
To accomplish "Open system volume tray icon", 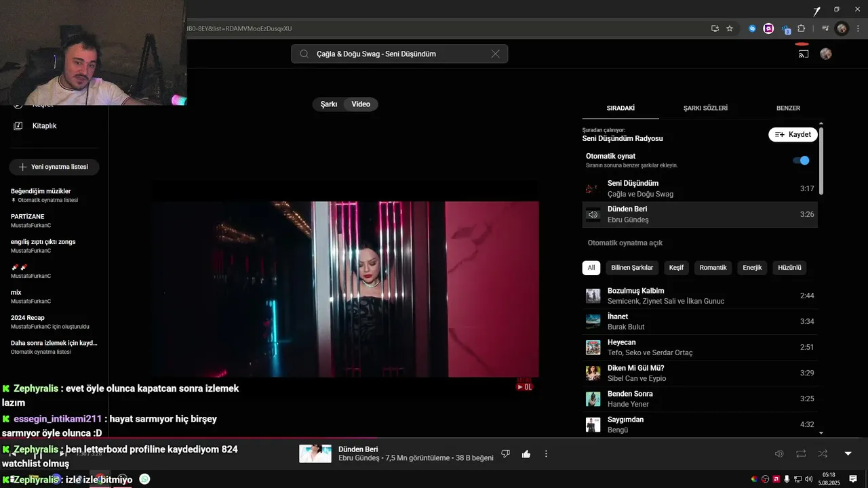I will (x=809, y=479).
